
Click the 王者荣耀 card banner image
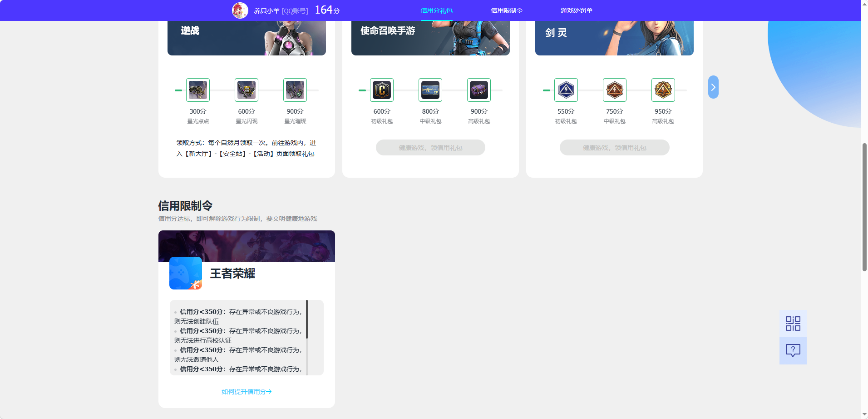pyautogui.click(x=247, y=246)
